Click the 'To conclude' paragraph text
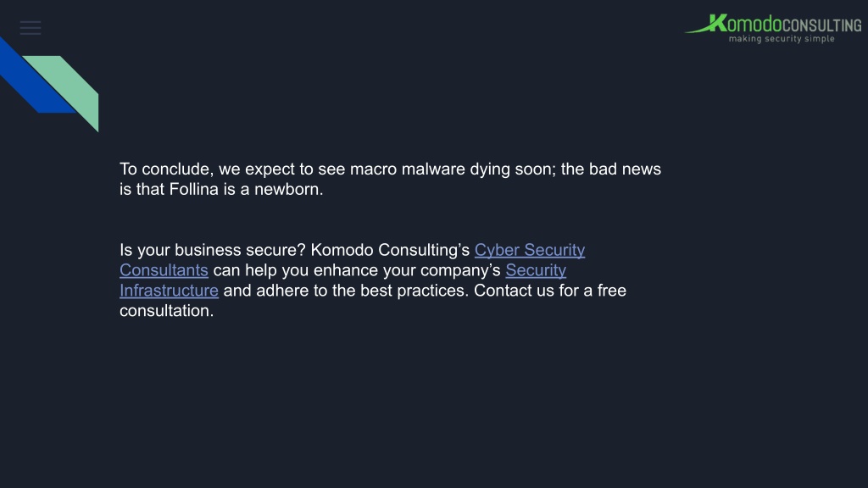Viewport: 868px width, 488px height. pos(390,179)
